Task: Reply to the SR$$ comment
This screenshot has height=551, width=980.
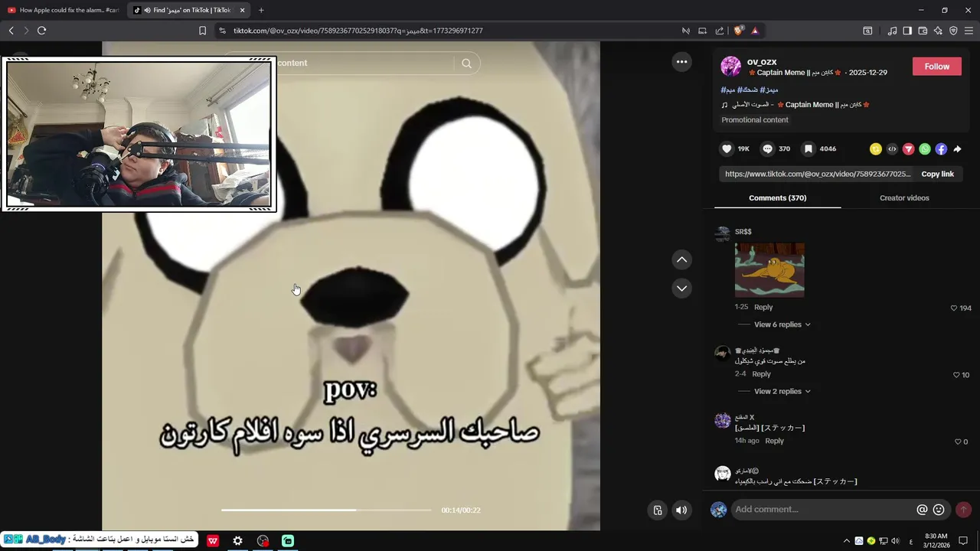Action: 763,307
